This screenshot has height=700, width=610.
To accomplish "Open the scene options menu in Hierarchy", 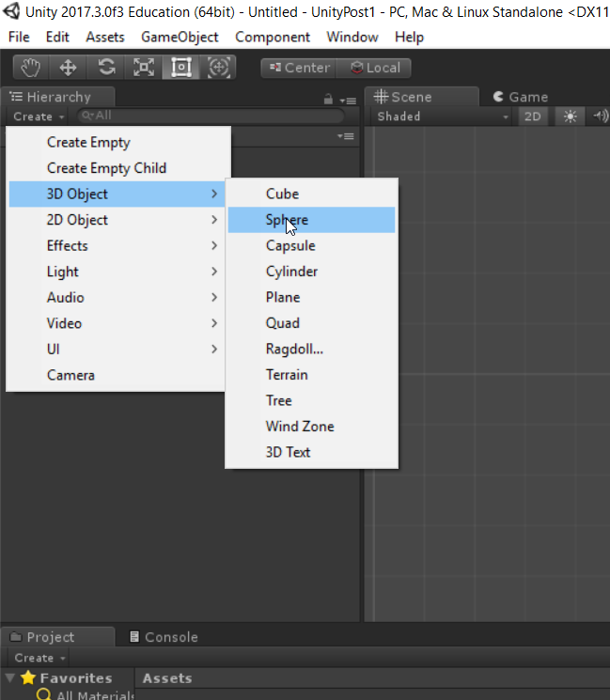I will [346, 136].
